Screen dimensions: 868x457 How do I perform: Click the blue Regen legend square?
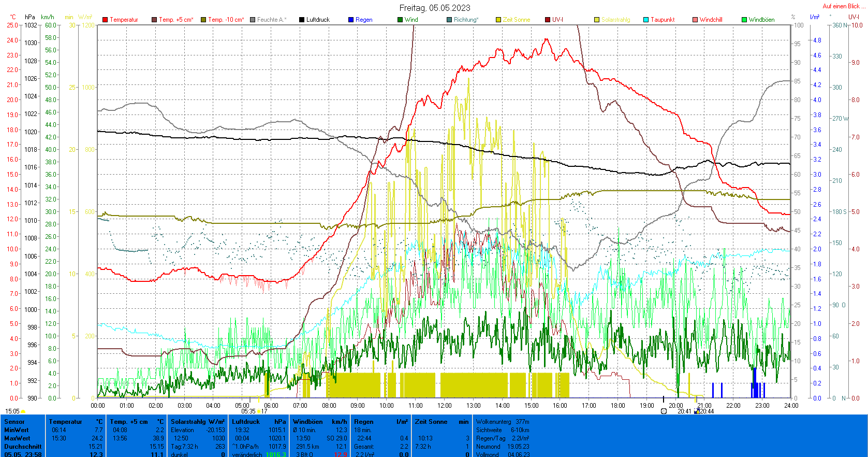(x=351, y=20)
